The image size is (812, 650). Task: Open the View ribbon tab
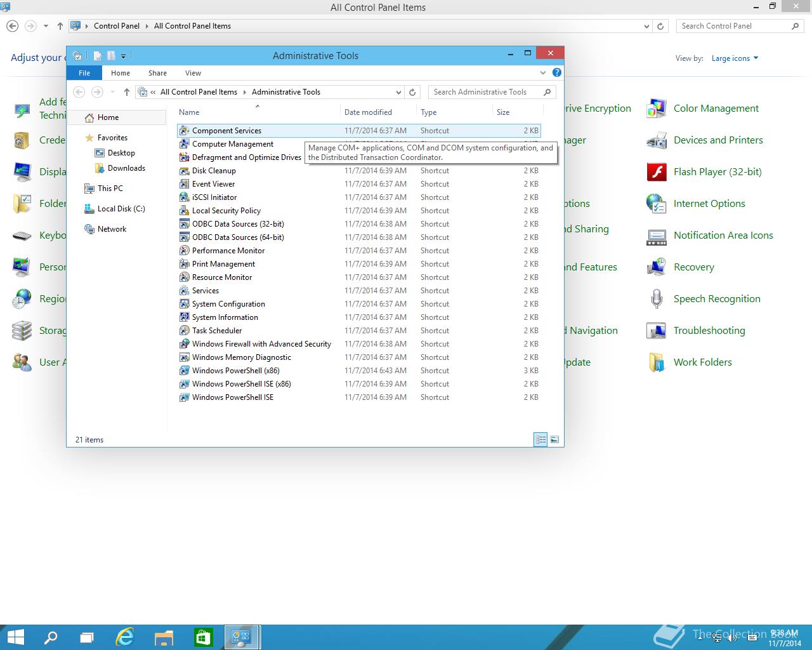tap(193, 73)
